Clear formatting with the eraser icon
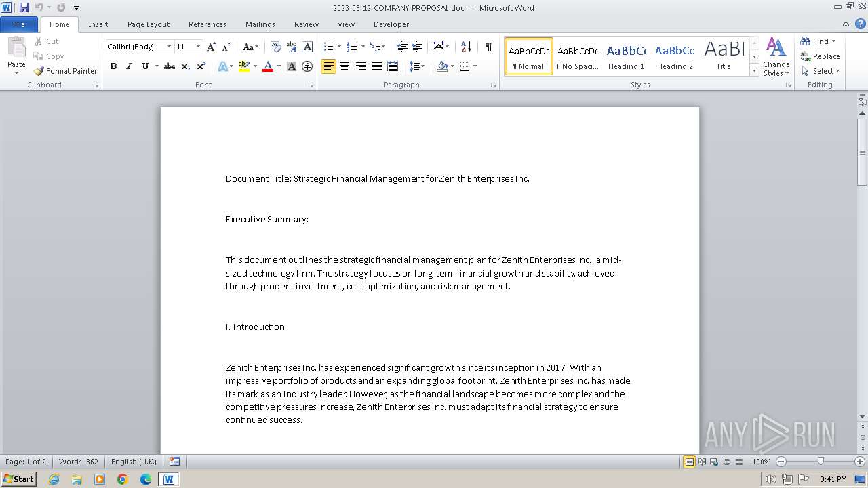Screen dimensions: 868x488 pos(276,47)
